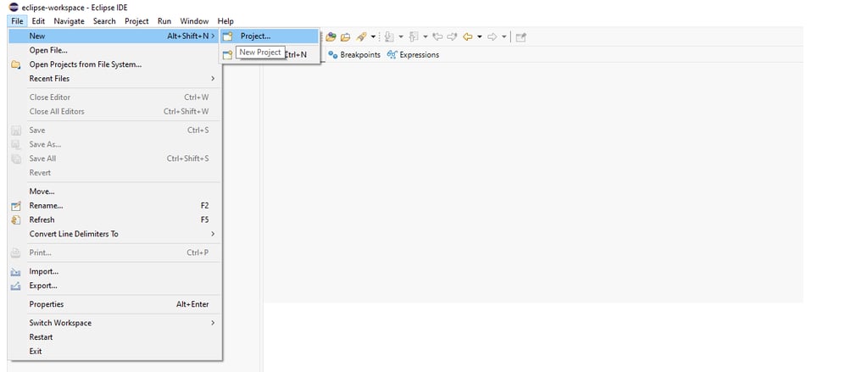This screenshot has height=372, width=868.
Task: Open the Edit menu
Action: click(38, 21)
